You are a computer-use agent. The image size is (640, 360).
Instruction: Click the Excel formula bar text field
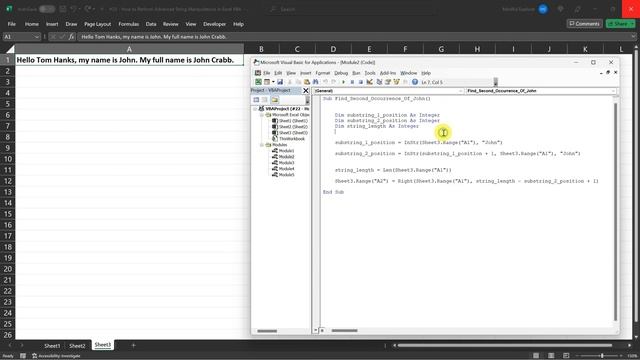355,37
